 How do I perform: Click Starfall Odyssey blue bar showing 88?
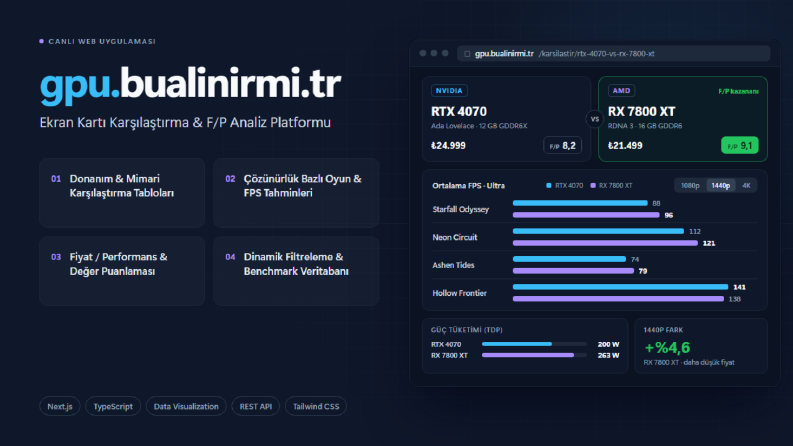pos(580,203)
